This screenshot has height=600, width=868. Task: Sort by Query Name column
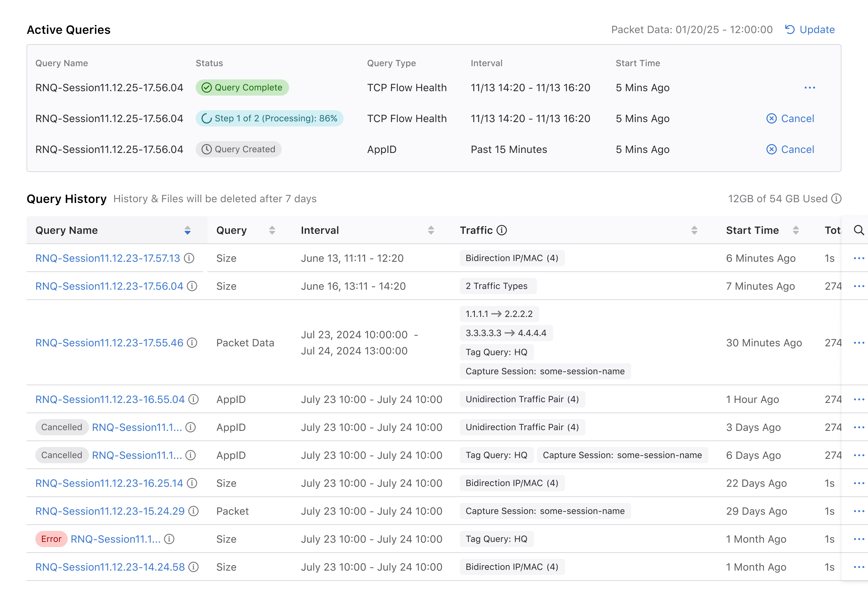(x=187, y=230)
